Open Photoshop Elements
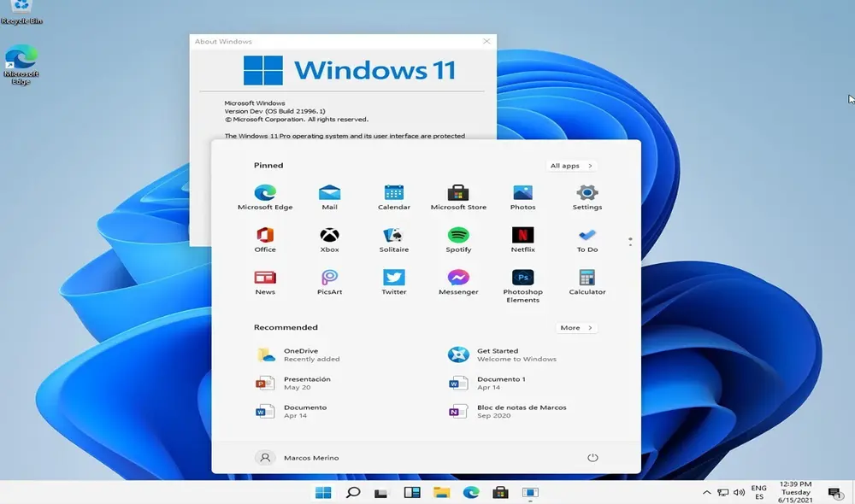The width and height of the screenshot is (855, 504). [x=522, y=280]
